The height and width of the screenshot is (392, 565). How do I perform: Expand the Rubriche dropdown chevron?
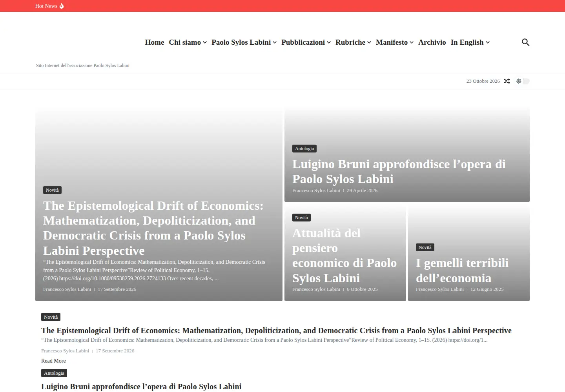pyautogui.click(x=369, y=42)
